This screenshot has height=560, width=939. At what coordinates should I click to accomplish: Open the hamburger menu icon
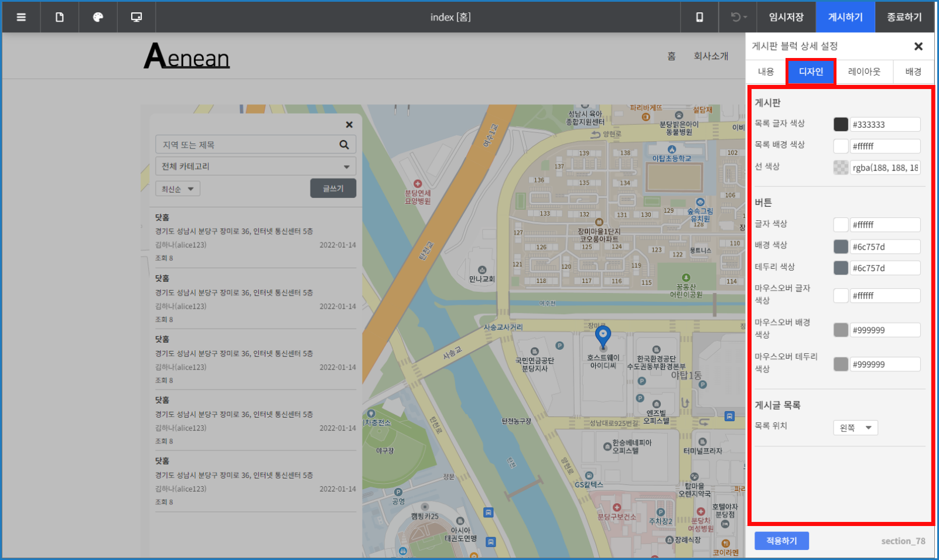[x=21, y=17]
